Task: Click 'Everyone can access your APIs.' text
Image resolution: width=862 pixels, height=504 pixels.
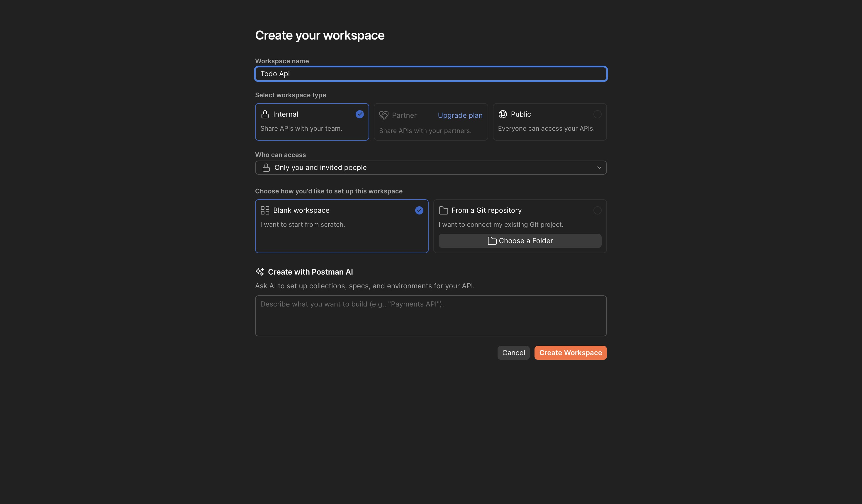Action: pos(546,129)
